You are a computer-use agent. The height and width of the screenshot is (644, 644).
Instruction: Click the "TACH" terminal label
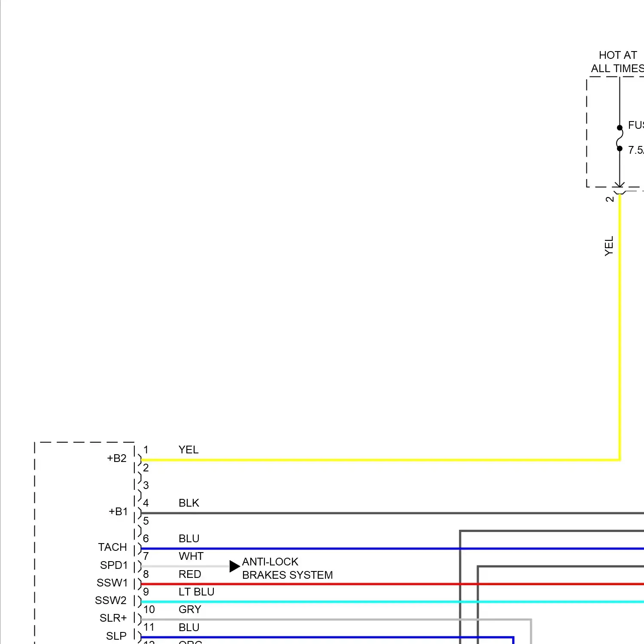[x=112, y=547]
